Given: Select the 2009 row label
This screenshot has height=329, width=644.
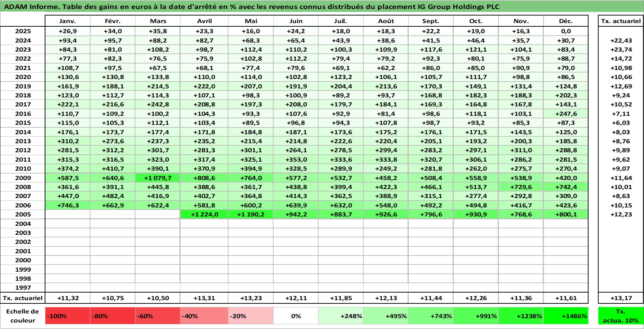Looking at the screenshot, I should [23, 178].
